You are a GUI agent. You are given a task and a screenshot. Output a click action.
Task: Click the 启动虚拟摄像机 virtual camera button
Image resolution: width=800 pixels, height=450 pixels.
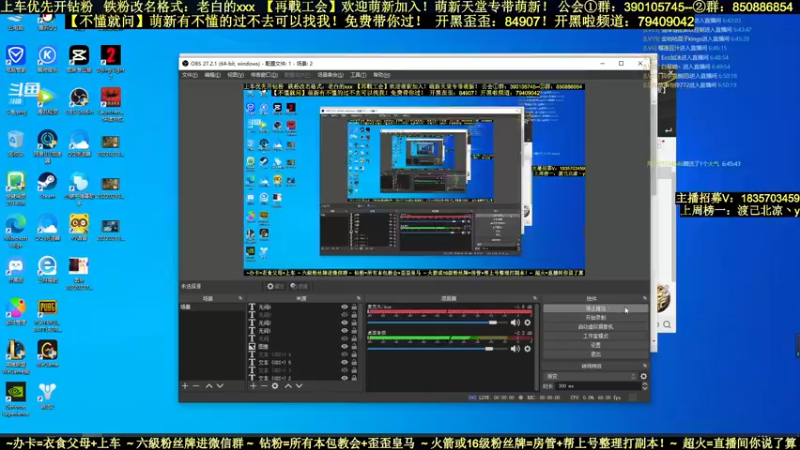596,327
